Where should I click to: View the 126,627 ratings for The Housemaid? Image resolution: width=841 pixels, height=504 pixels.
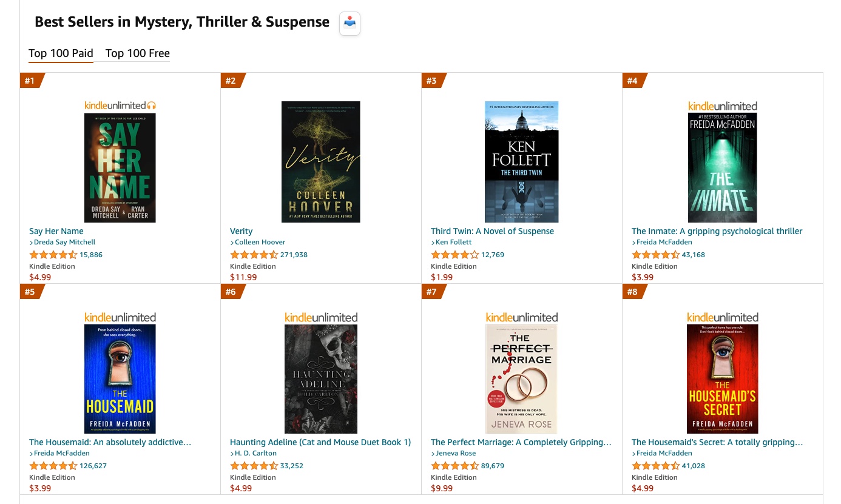(93, 466)
